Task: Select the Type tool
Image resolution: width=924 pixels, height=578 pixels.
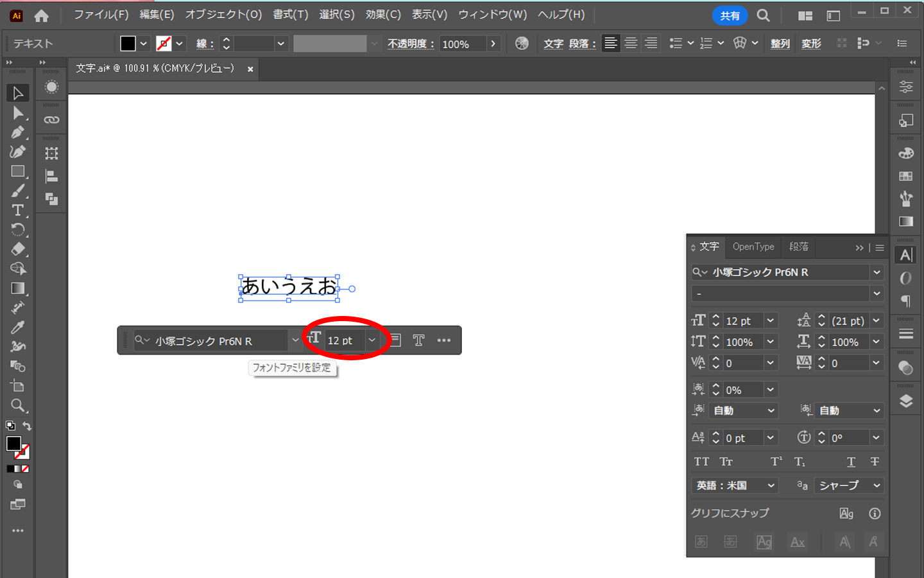Action: pyautogui.click(x=17, y=210)
